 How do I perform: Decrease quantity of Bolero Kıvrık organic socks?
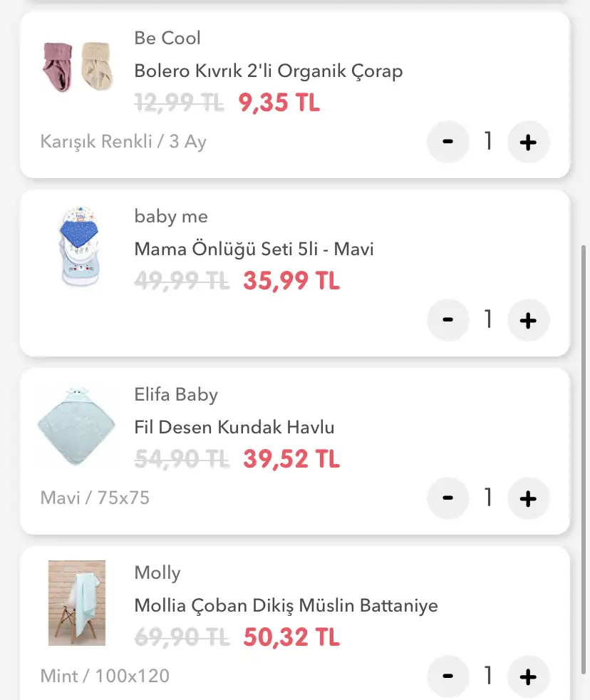pos(447,143)
